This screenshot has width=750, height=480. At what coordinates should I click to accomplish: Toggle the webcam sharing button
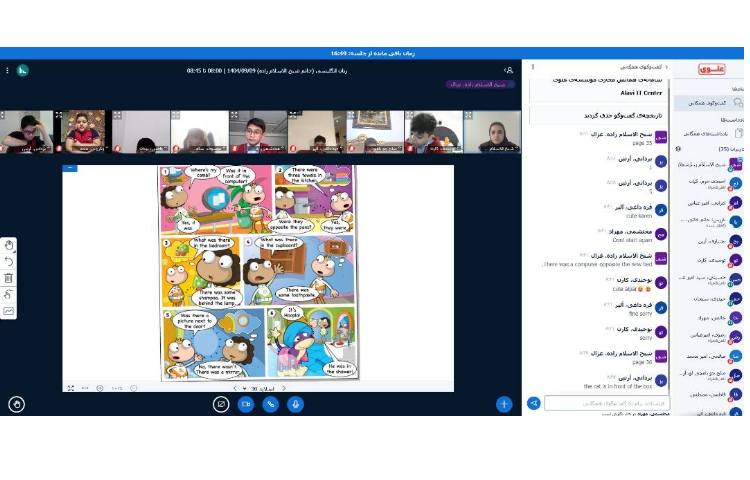246,404
